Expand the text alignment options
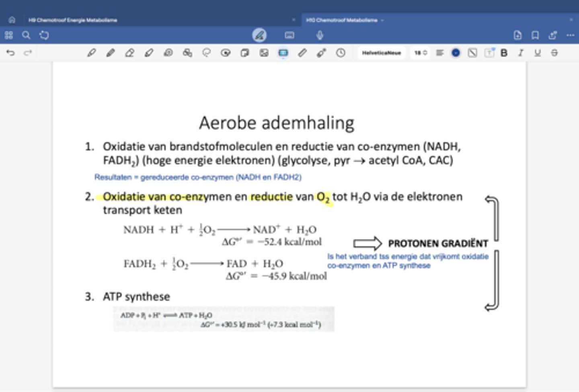Viewport: 579px width, 392px height. (440, 53)
